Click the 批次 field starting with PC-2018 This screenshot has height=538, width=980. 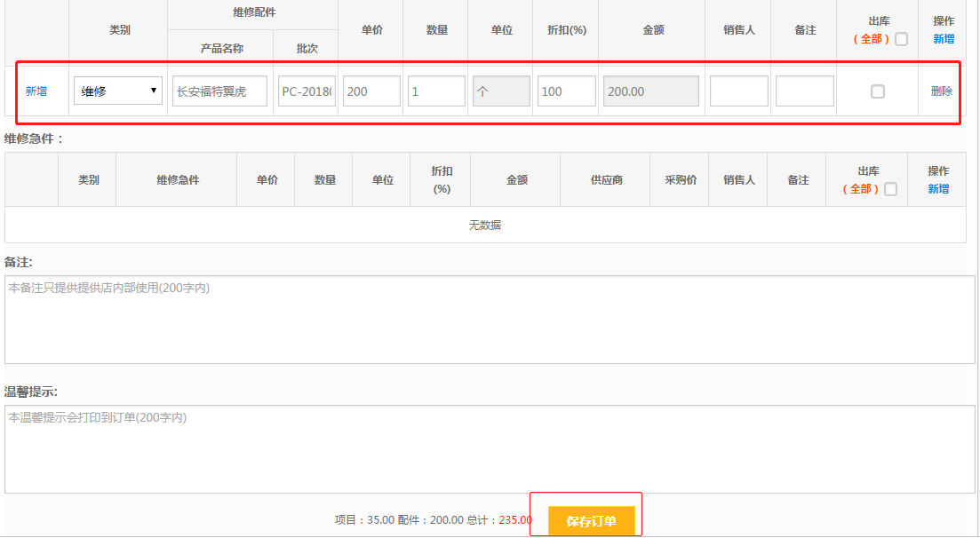(307, 91)
